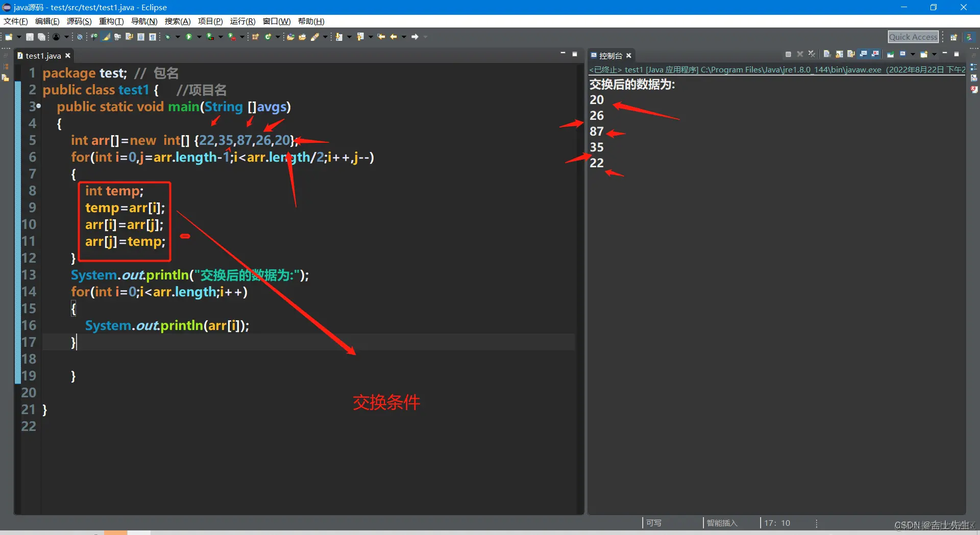Jump to the last edit location icon
This screenshot has width=980, height=535.
point(381,37)
